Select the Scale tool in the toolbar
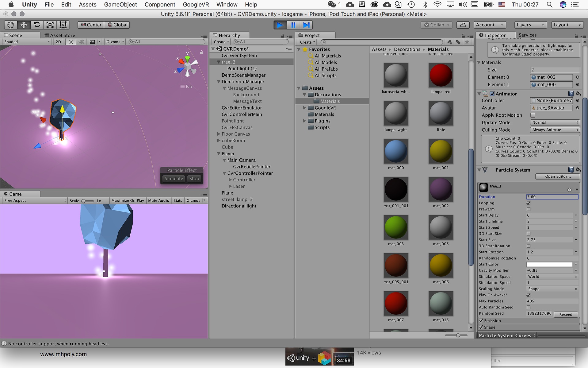The height and width of the screenshot is (368, 588). [x=50, y=25]
